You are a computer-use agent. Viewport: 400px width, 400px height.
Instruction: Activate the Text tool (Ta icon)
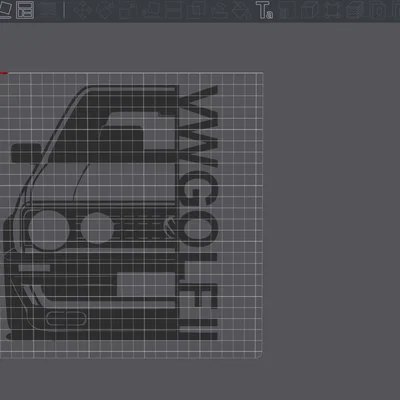point(264,10)
